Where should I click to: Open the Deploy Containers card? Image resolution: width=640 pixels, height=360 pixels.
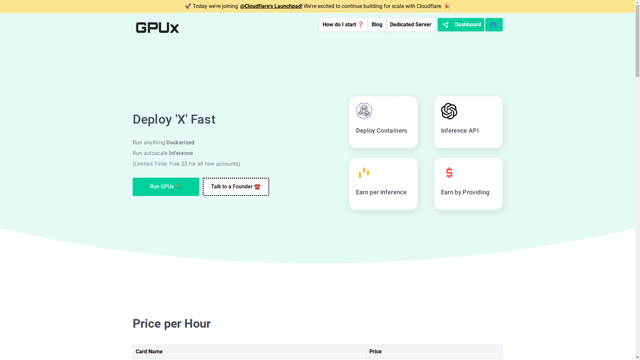[383, 122]
